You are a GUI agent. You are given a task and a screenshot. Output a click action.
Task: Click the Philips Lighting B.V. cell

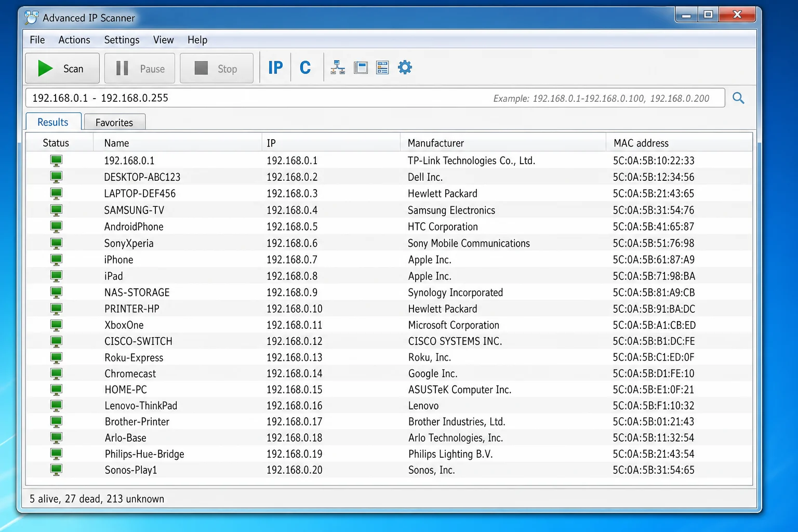[x=450, y=454]
